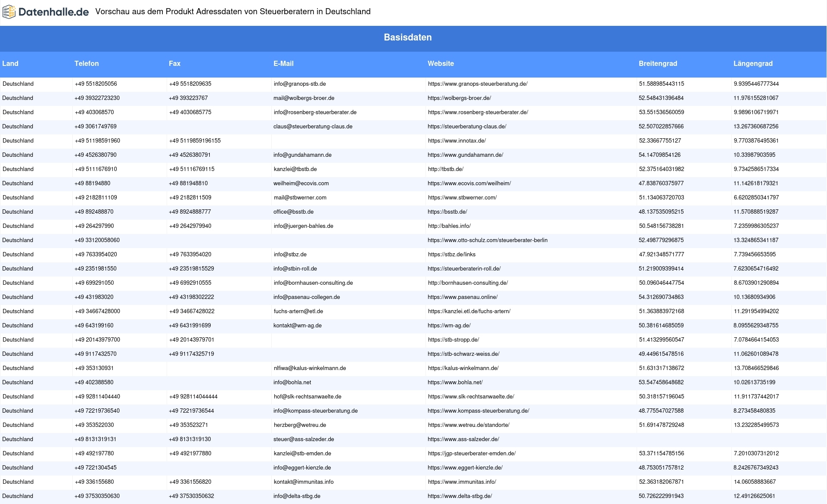Image resolution: width=827 pixels, height=504 pixels.
Task: Open https://www.stbwerner.com/ cell
Action: pyautogui.click(x=462, y=198)
